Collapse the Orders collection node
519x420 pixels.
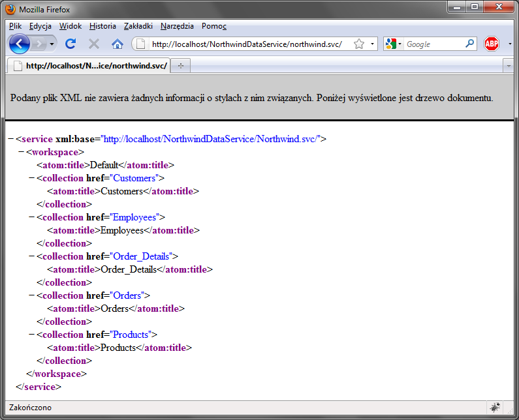click(x=32, y=295)
